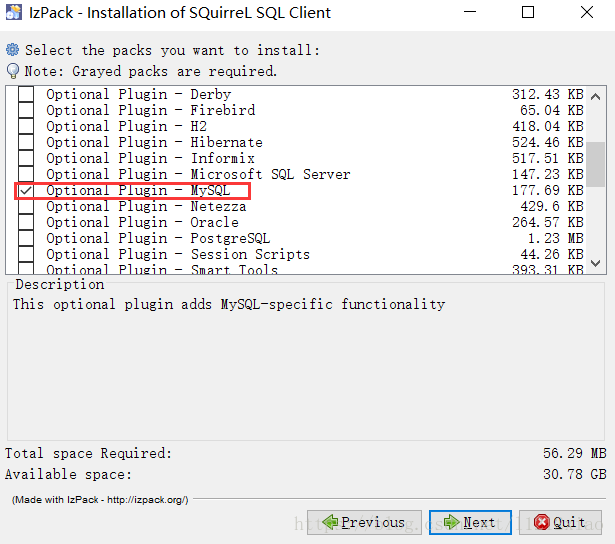Tick the Netezza plugin checkbox
The image size is (615, 544).
[x=26, y=207]
